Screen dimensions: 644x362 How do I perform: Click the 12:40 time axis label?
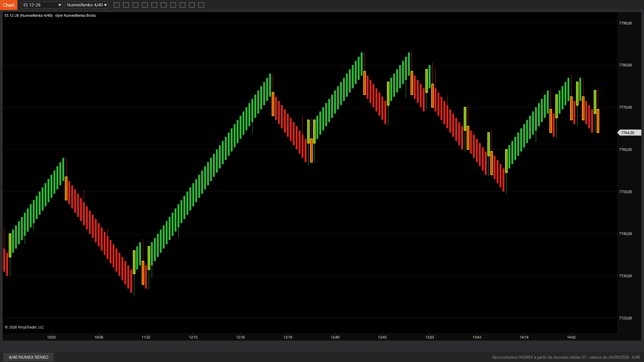(x=335, y=337)
